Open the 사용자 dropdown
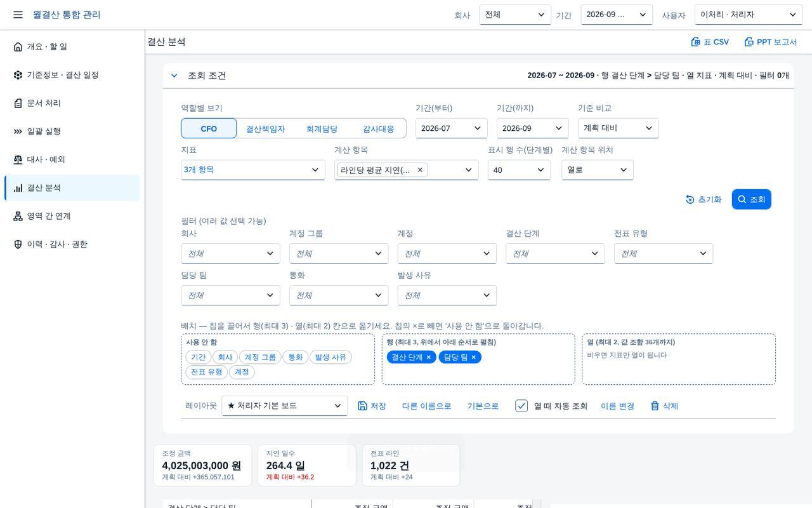 749,15
